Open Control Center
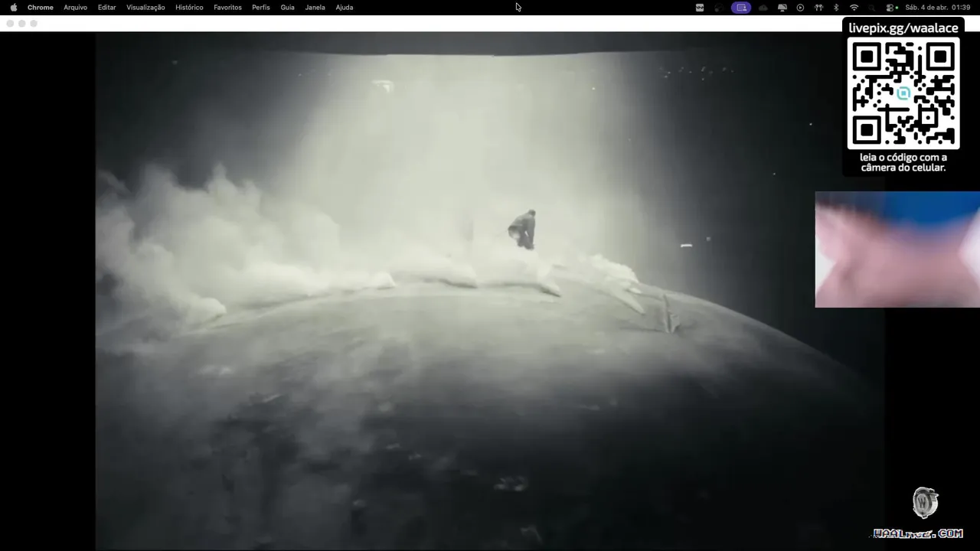The width and height of the screenshot is (980, 551). coord(891,7)
